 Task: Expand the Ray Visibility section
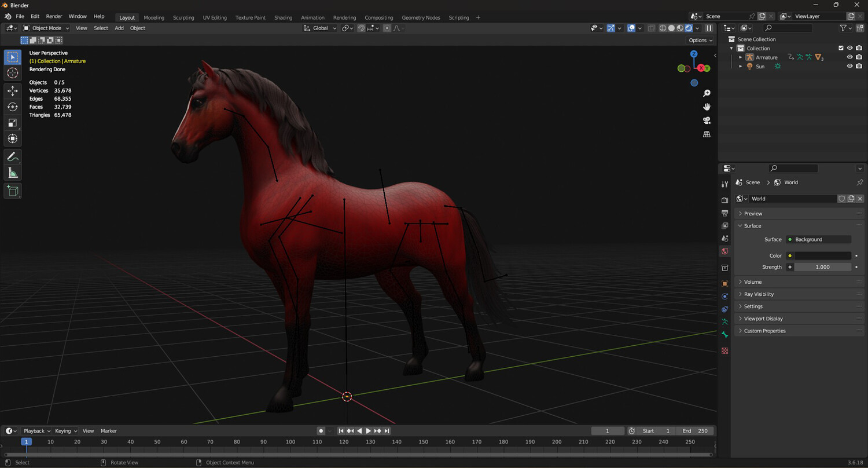(x=759, y=294)
